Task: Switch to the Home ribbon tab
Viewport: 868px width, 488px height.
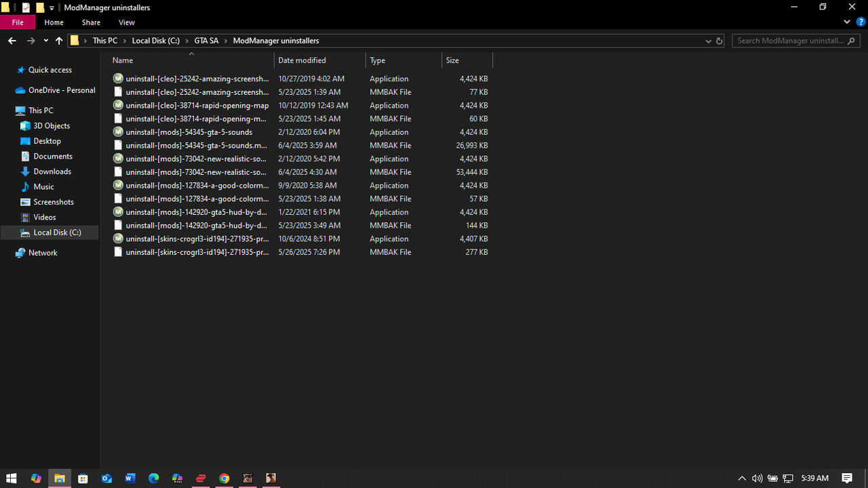Action: pos(54,22)
